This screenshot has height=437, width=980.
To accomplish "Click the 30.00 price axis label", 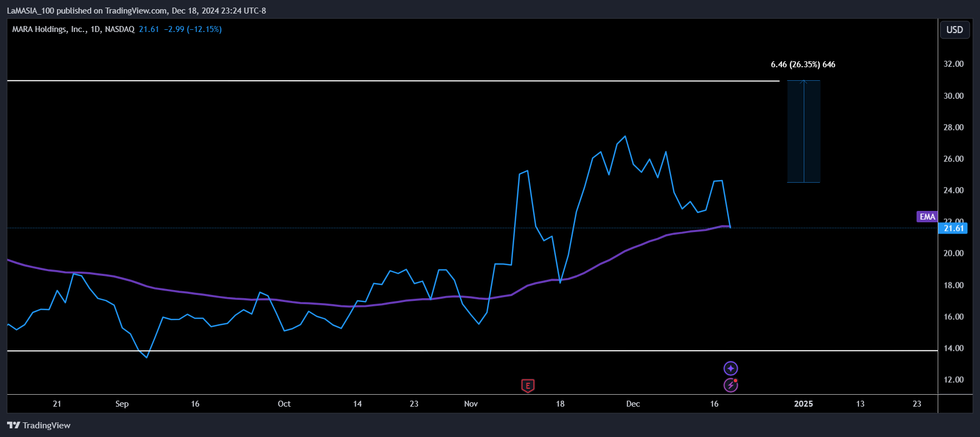I will click(953, 96).
